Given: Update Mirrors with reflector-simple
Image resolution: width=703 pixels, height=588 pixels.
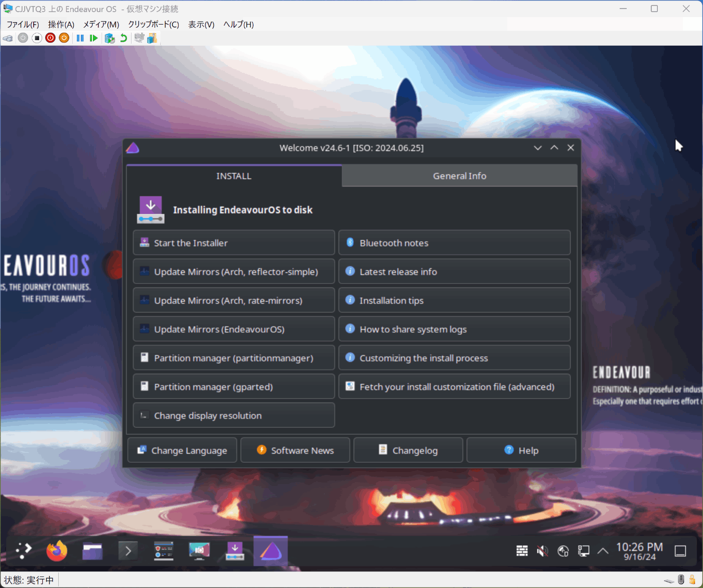Looking at the screenshot, I should coord(234,272).
